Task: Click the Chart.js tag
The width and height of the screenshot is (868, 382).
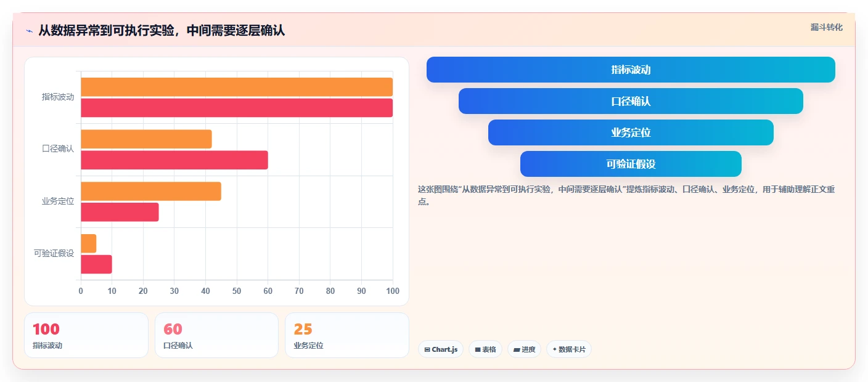Action: (x=441, y=349)
